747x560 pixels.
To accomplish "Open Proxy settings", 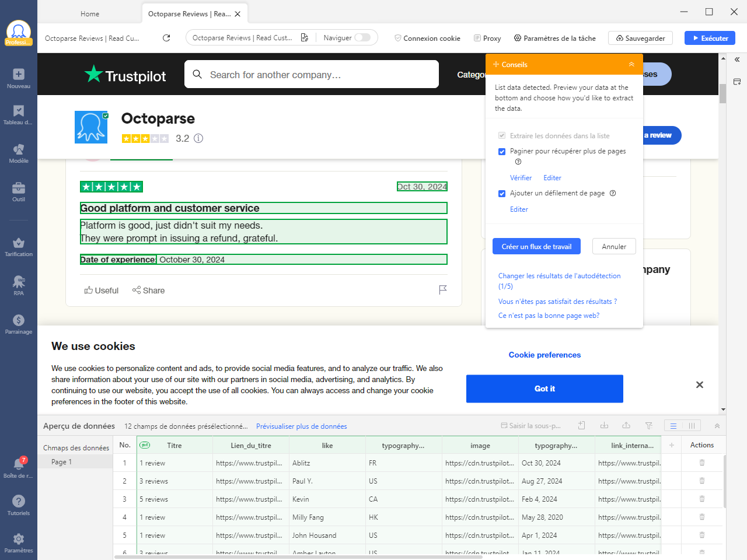I will [487, 38].
